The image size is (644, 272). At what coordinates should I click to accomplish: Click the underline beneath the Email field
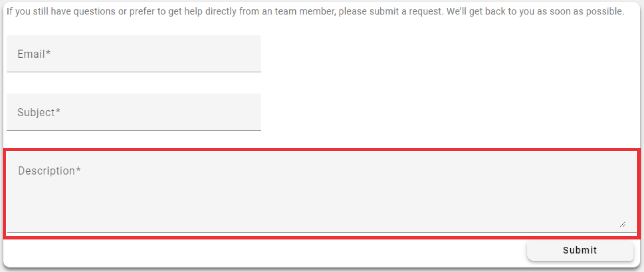pyautogui.click(x=134, y=72)
